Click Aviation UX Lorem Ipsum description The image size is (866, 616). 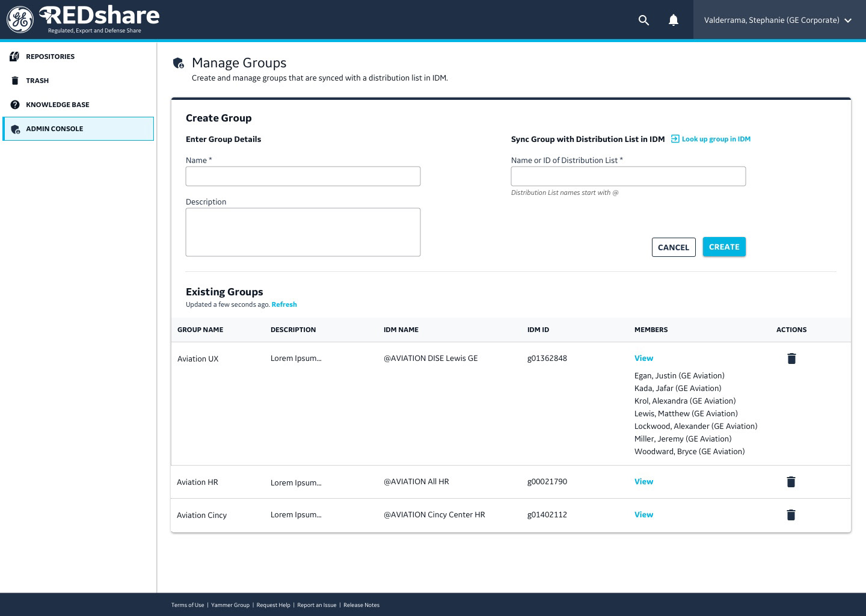(x=296, y=358)
